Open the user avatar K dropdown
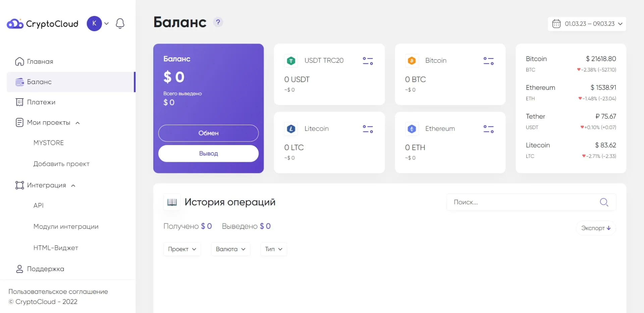644x313 pixels. [98, 23]
